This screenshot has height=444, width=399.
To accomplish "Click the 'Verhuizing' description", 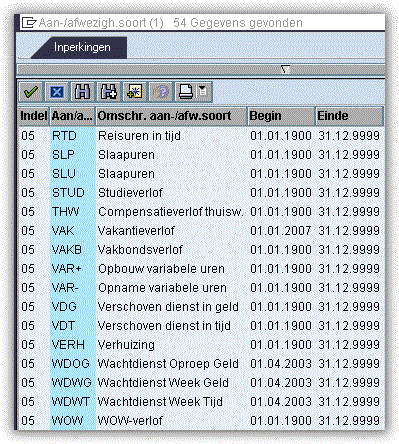I will click(126, 345).
